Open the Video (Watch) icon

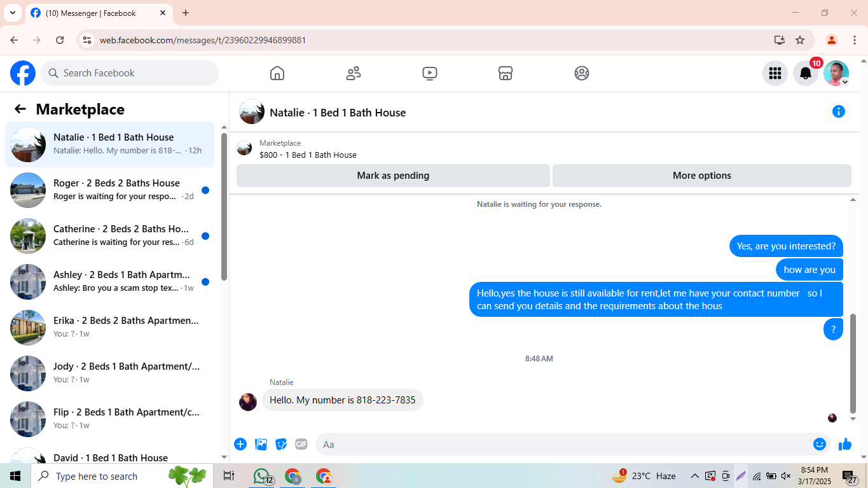pyautogui.click(x=430, y=73)
